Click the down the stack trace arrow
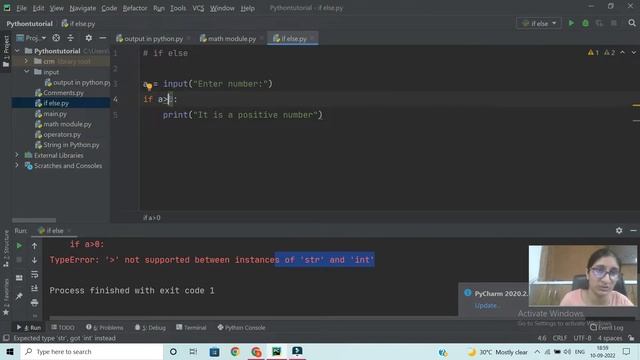The height and width of the screenshot is (360, 640). (x=35, y=260)
